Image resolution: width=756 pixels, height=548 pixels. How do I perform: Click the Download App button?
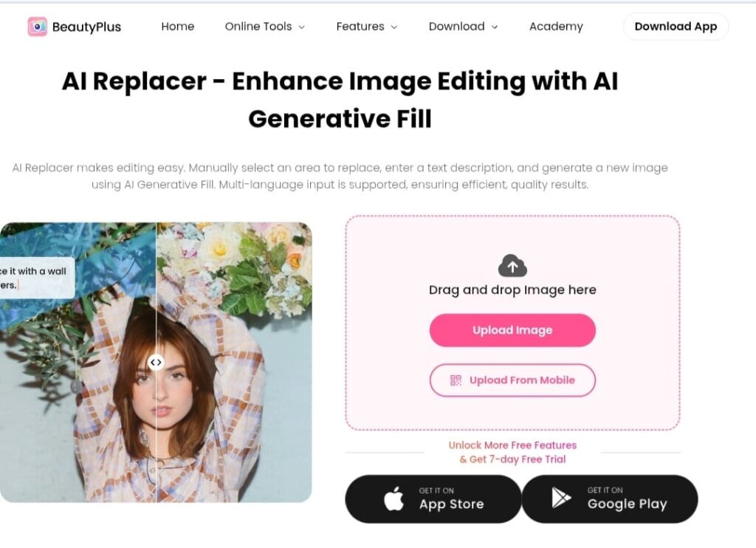pyautogui.click(x=676, y=27)
